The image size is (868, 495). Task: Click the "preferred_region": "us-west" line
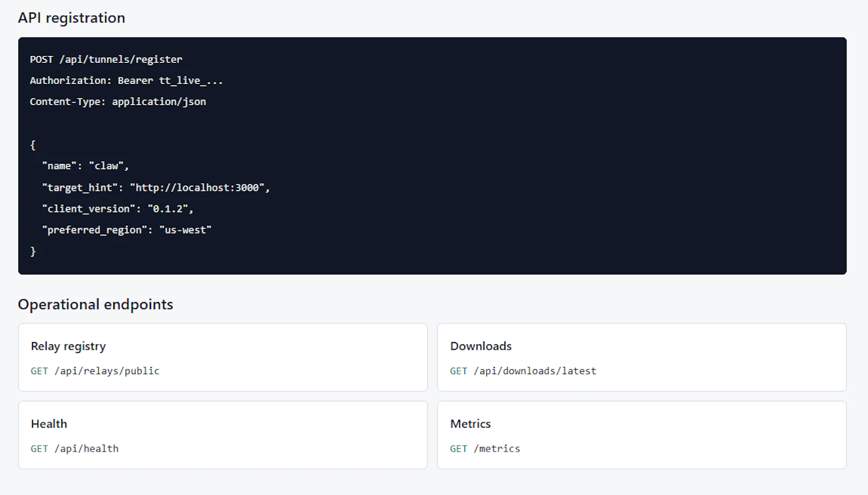[126, 230]
